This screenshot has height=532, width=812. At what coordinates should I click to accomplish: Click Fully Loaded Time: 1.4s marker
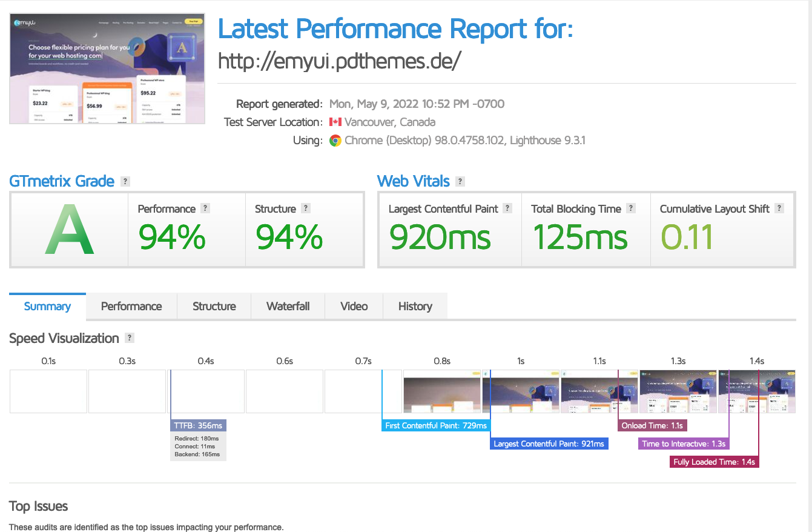click(715, 462)
